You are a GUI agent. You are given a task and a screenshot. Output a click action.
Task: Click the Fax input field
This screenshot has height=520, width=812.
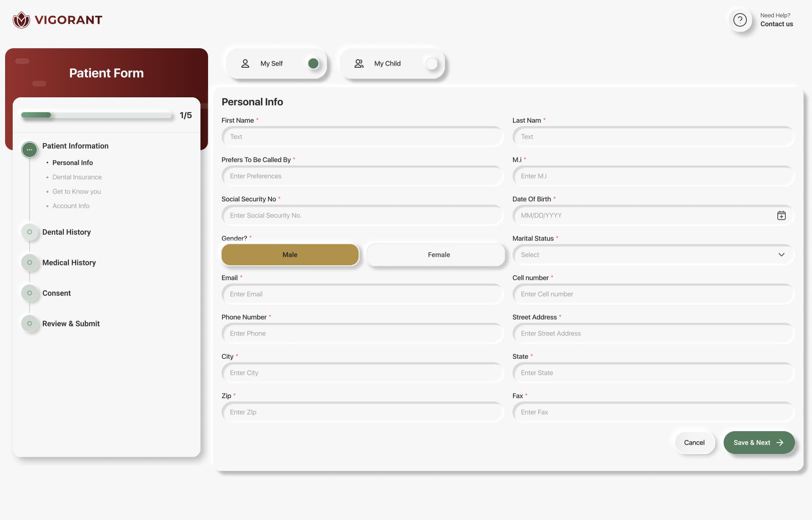coord(653,412)
